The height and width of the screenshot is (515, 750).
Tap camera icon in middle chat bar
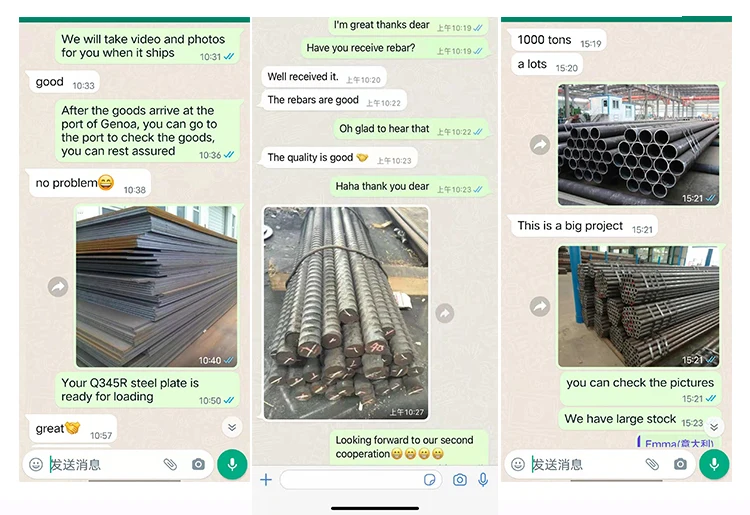tap(460, 480)
